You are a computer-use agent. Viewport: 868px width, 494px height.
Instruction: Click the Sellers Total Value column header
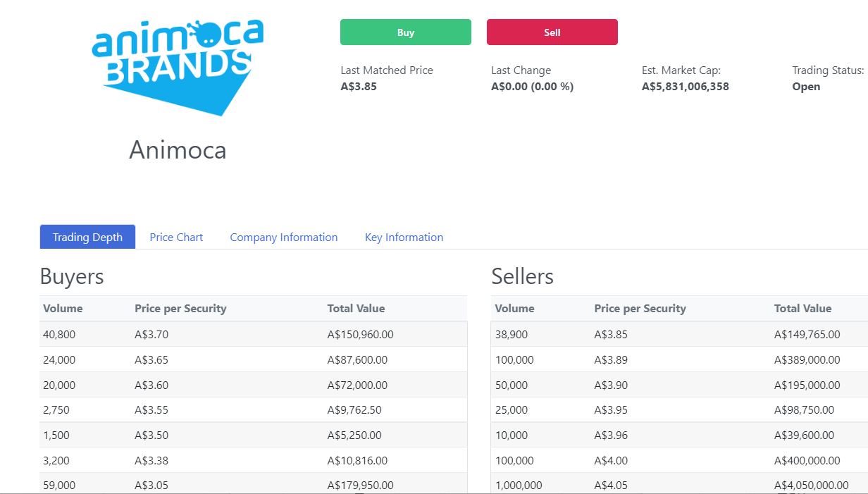pos(802,309)
